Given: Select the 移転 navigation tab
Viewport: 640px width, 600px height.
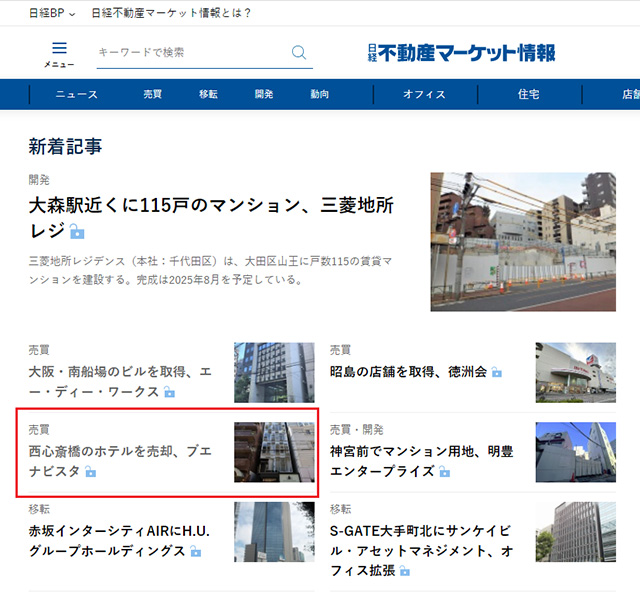Looking at the screenshot, I should click(208, 94).
